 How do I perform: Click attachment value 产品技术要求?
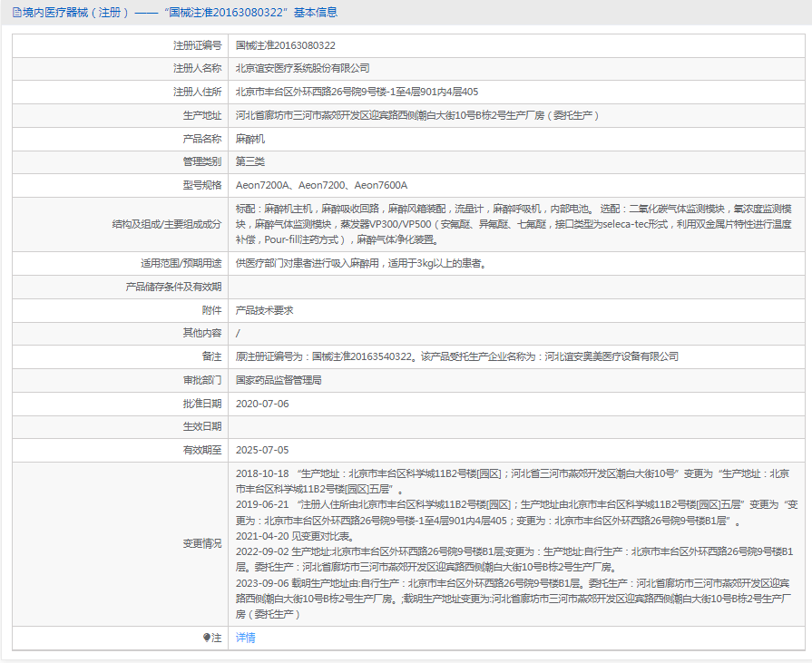tap(265, 310)
